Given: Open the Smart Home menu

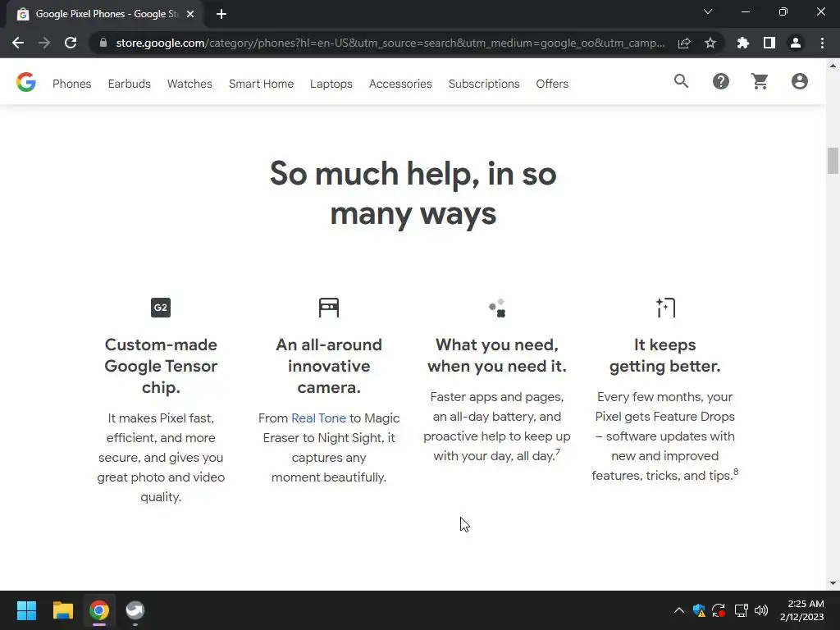Looking at the screenshot, I should 261,84.
